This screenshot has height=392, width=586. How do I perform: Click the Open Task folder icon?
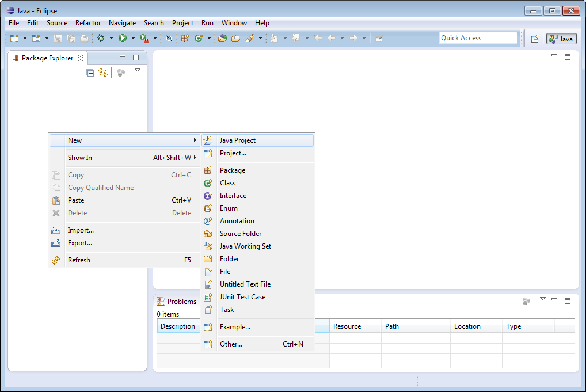[236, 38]
